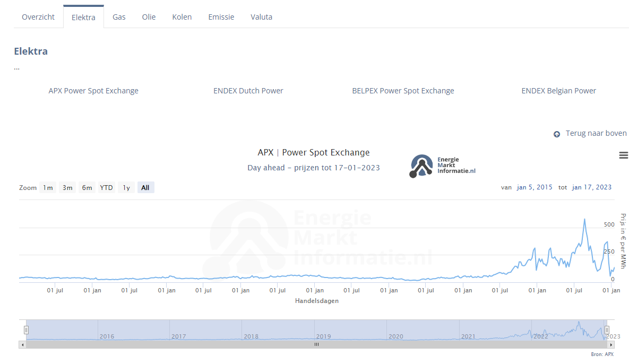Click the Terug naar boven link

click(x=596, y=134)
